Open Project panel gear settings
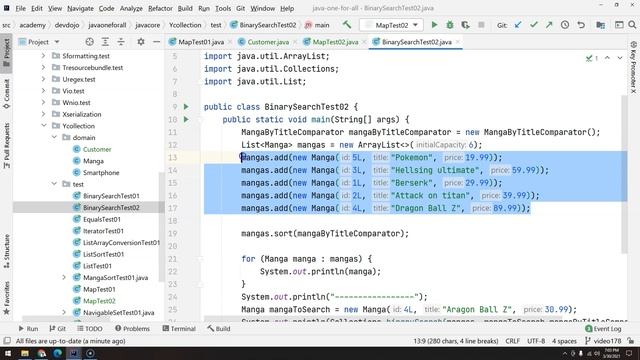Viewport: 640px width, 360px height. (x=141, y=42)
